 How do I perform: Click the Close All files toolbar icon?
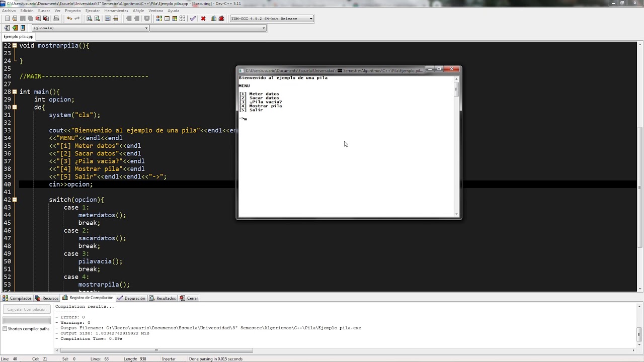45,19
